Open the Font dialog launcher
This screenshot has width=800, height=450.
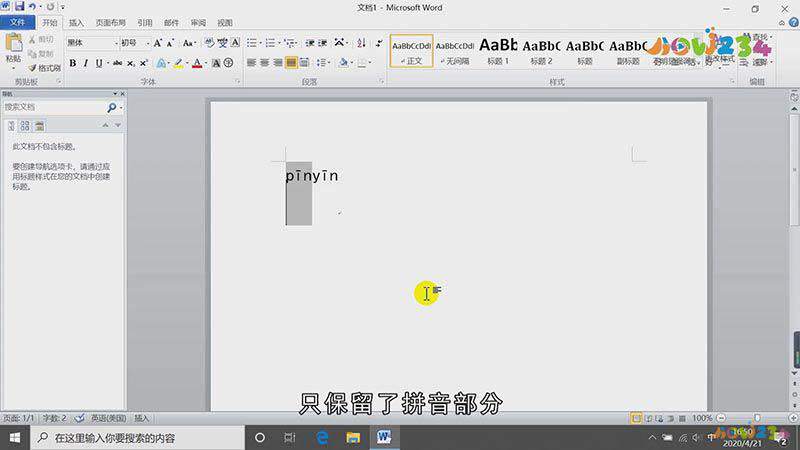(x=238, y=82)
